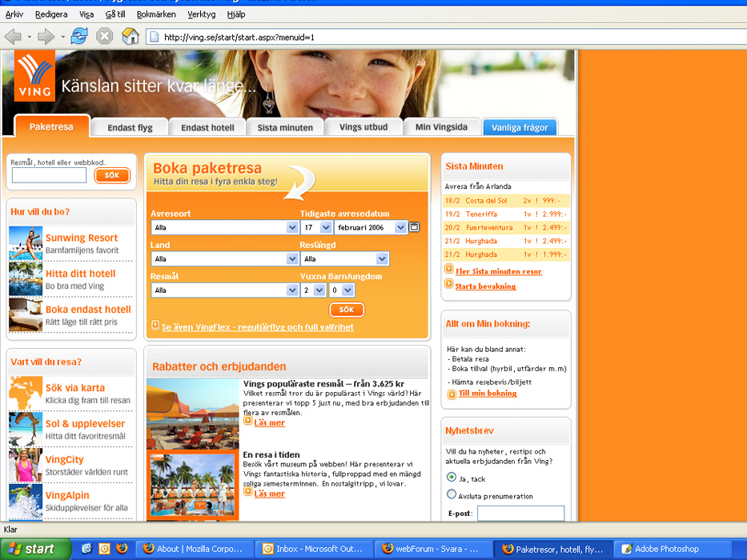Image resolution: width=747 pixels, height=560 pixels.
Task: Click the SÖK button in Boka paketresa form
Action: tap(347, 310)
